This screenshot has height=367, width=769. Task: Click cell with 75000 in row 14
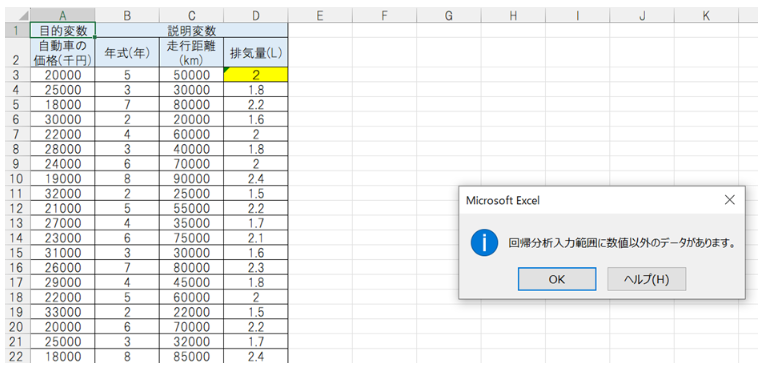191,238
